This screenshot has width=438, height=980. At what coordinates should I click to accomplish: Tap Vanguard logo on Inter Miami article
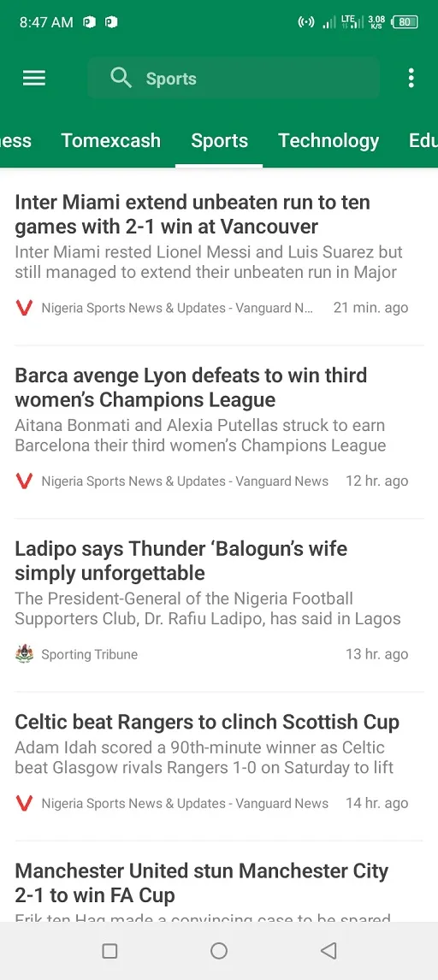[x=24, y=308]
